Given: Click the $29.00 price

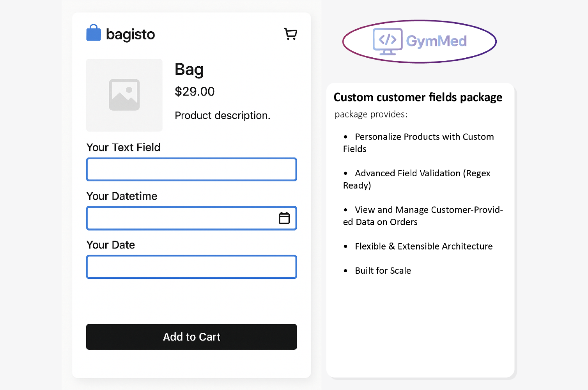Looking at the screenshot, I should coord(195,91).
